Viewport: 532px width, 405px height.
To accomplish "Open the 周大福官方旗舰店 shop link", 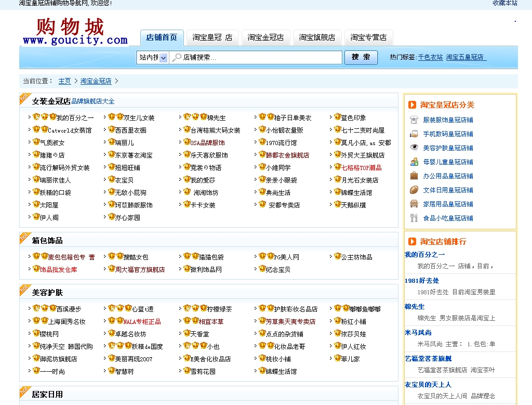I will click(140, 269).
